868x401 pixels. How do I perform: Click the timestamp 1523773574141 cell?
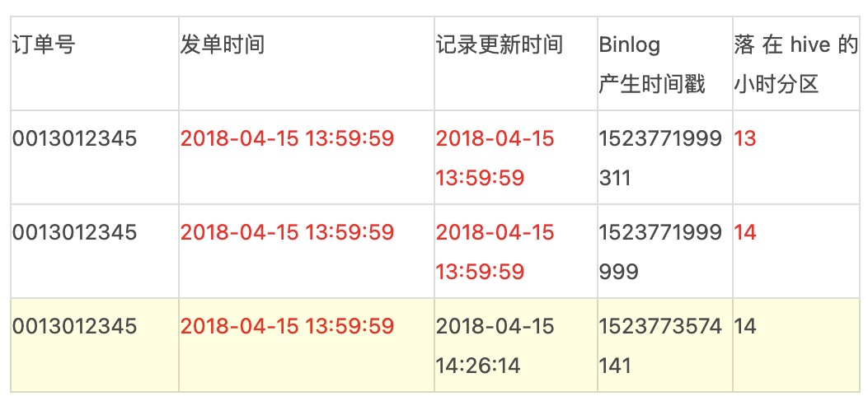(x=660, y=346)
